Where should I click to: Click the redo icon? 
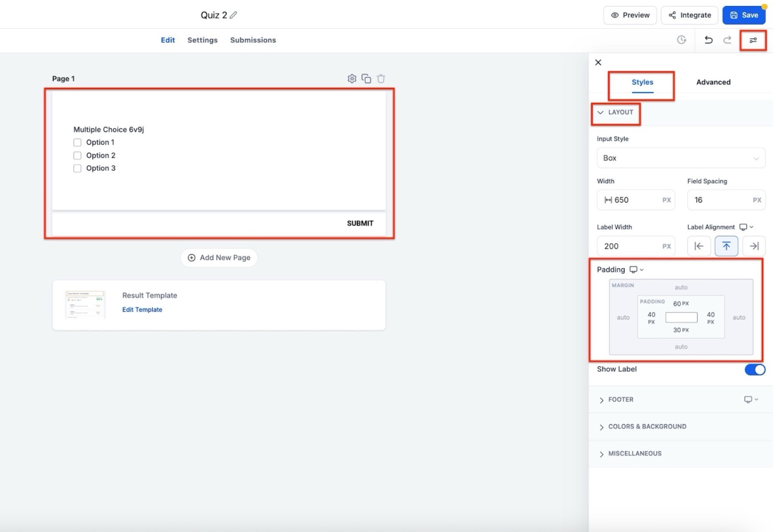727,40
